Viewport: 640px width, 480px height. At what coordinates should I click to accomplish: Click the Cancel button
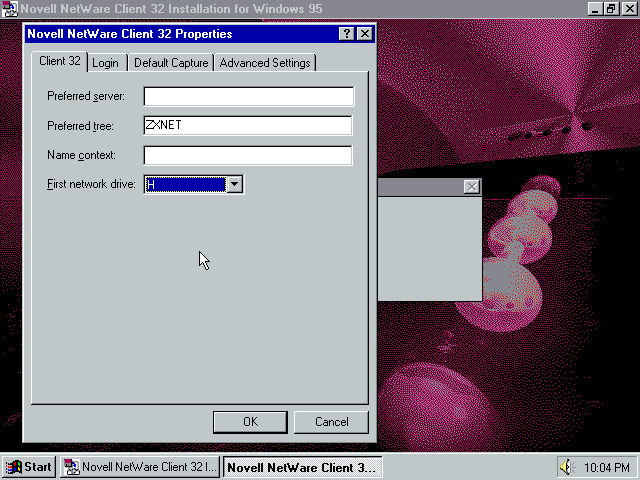tap(331, 422)
